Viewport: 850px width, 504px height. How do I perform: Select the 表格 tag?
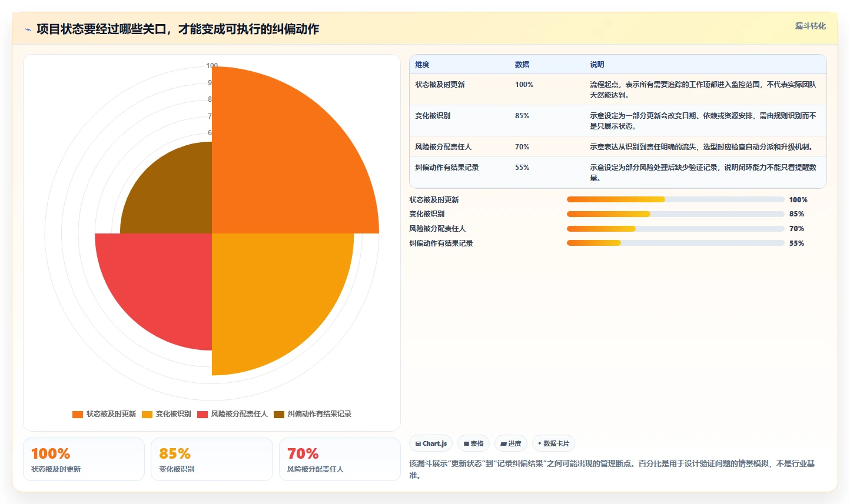pyautogui.click(x=473, y=443)
